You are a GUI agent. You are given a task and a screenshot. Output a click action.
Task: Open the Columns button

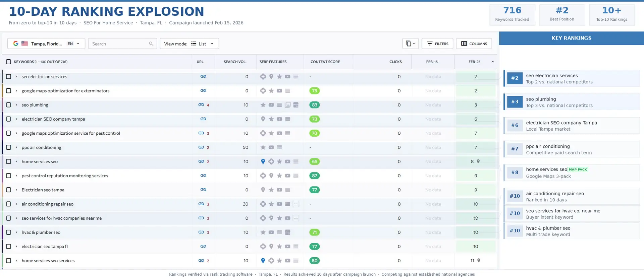pyautogui.click(x=474, y=44)
